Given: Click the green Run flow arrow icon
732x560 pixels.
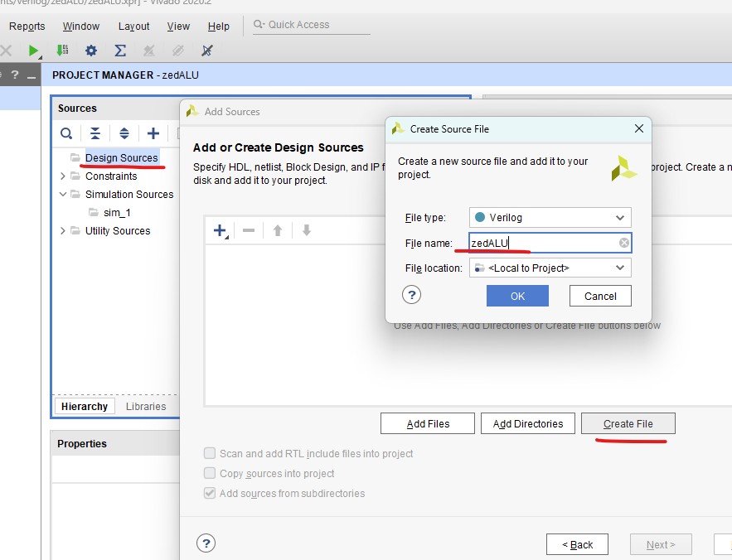Looking at the screenshot, I should (x=33, y=51).
